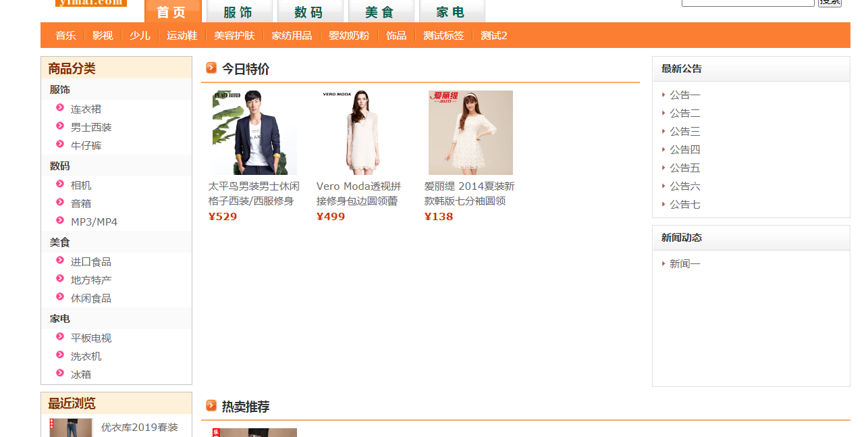Switch to the 家电 tab
The height and width of the screenshot is (437, 868).
pyautogui.click(x=452, y=11)
